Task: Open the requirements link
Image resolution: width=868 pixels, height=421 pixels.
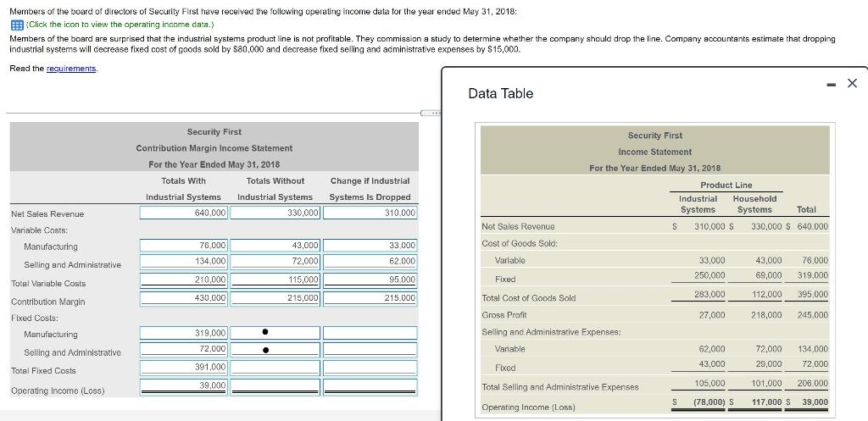Action: (71, 69)
